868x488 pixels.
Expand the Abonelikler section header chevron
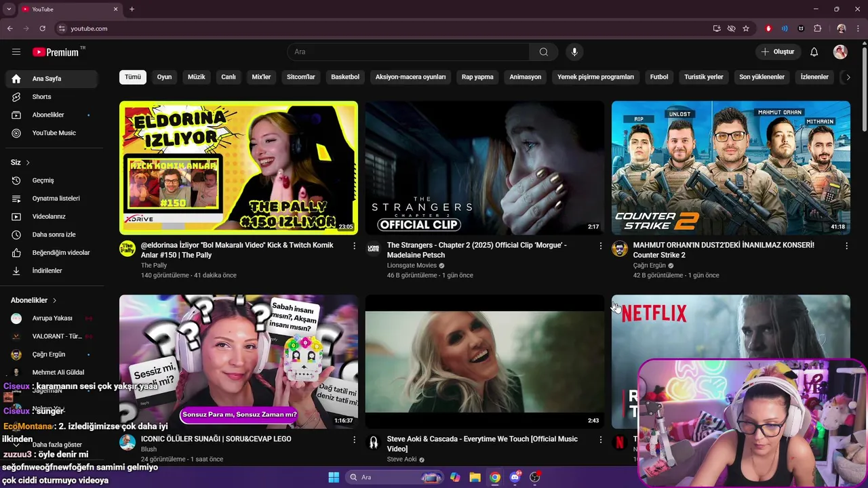pos(54,300)
